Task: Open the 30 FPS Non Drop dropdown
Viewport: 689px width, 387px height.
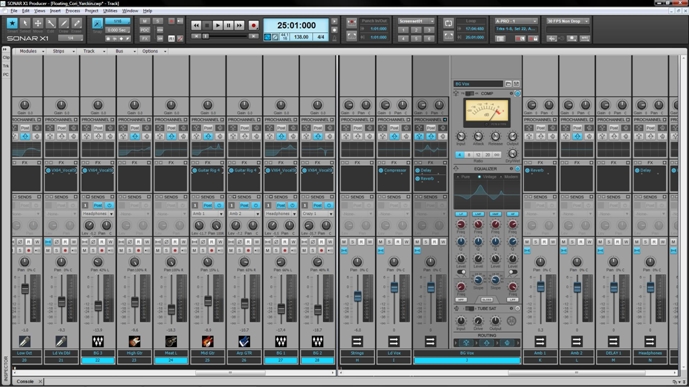Action: point(568,21)
